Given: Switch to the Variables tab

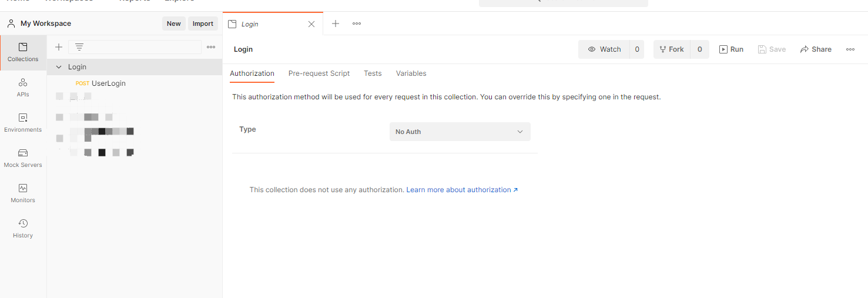Looking at the screenshot, I should click(411, 73).
